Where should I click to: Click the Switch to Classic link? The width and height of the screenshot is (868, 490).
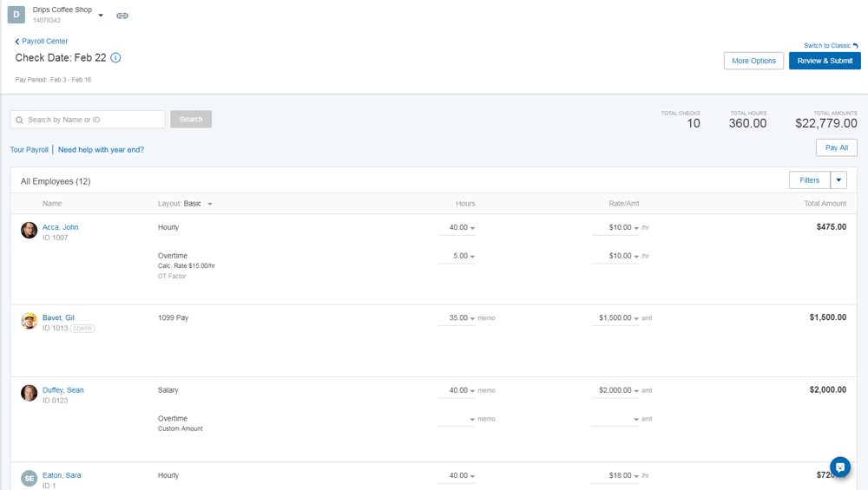click(827, 46)
